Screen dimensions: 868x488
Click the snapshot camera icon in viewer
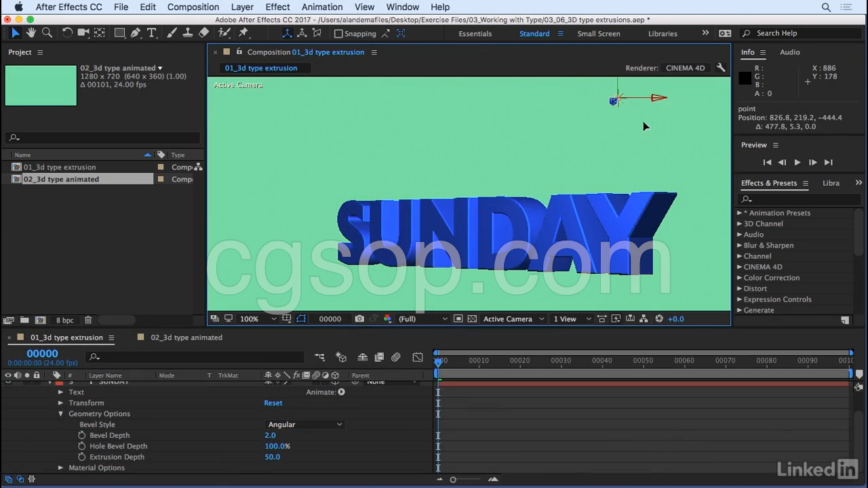[x=359, y=319]
